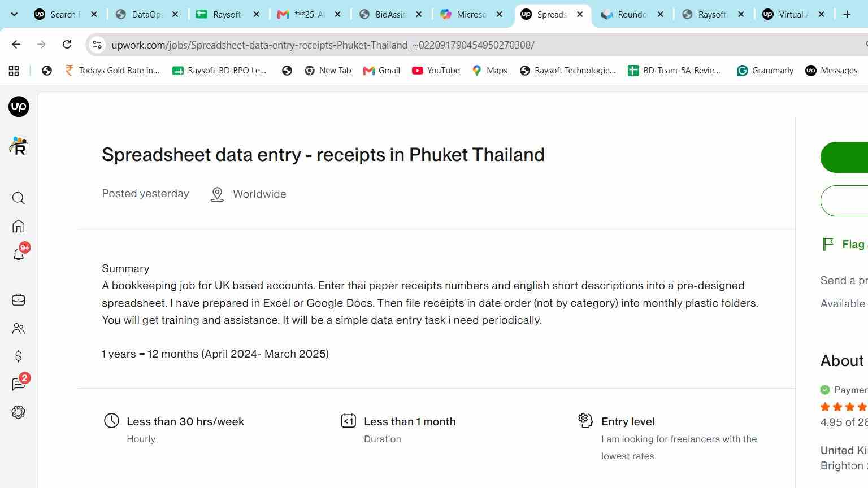Open the Raysoft agency profile icon
868x488 pixels.
(x=19, y=146)
